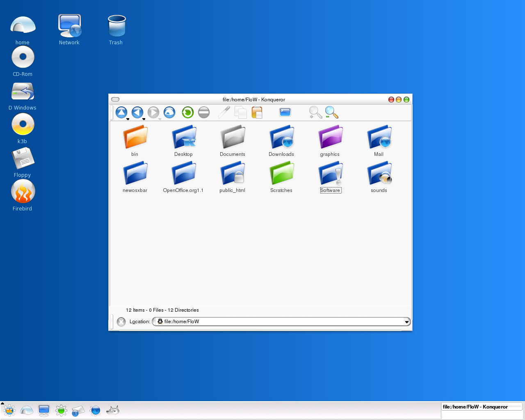Viewport: 525px width, 420px height.
Task: Click the Back navigation arrow in Konqueror
Action: [x=137, y=112]
